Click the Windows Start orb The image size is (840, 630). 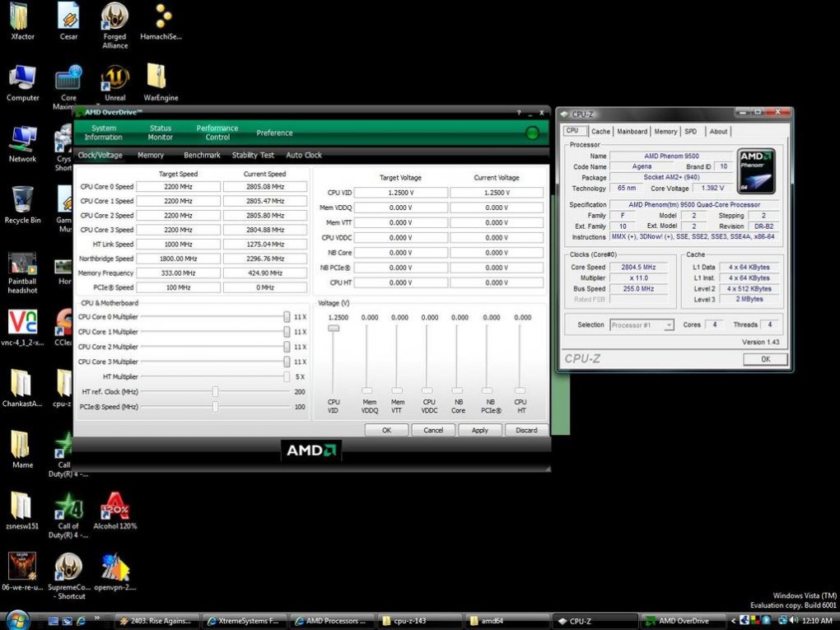click(17, 620)
